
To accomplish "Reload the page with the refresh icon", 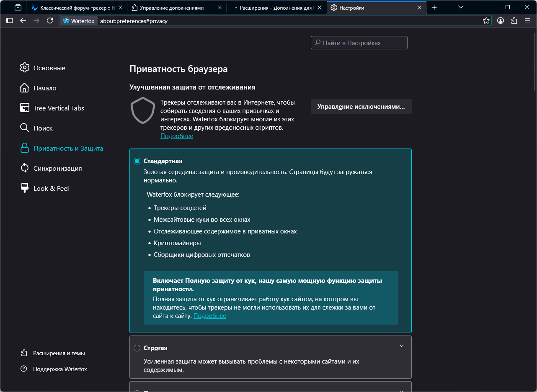I will point(50,20).
